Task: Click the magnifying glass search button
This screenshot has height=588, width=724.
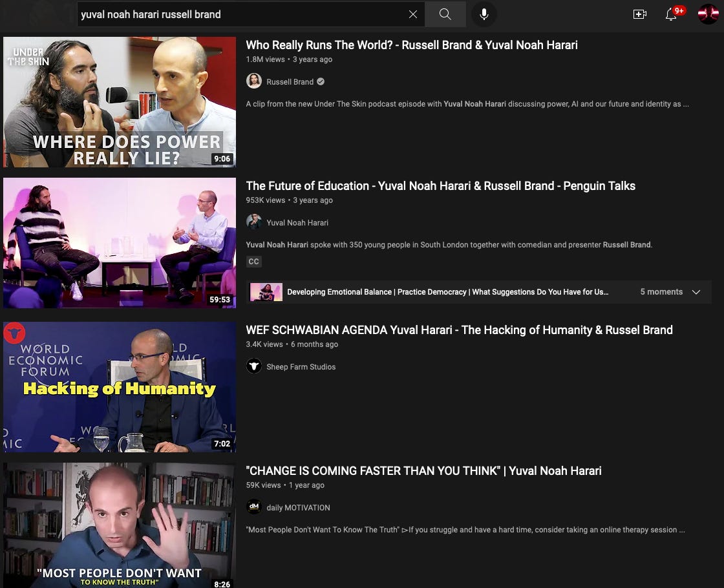Action: point(445,14)
